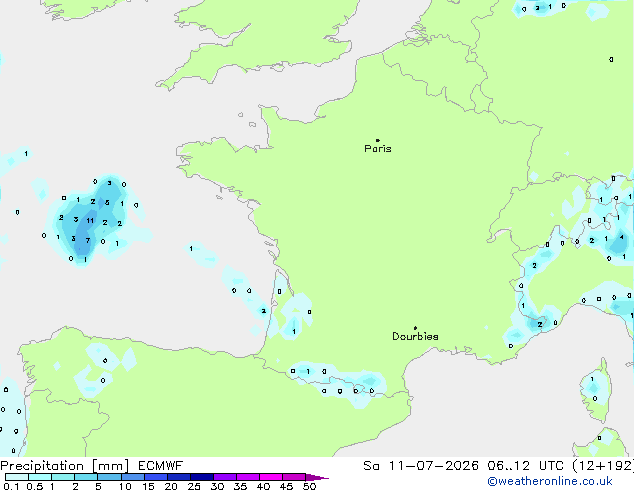Click the 0.1–0.5 mm legend color swatch

[x=17, y=477]
